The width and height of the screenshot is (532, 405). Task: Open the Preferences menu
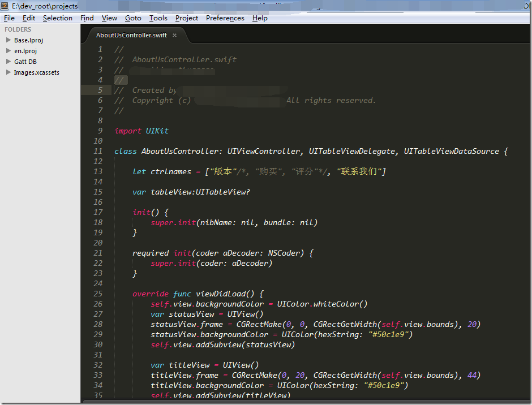pyautogui.click(x=225, y=18)
